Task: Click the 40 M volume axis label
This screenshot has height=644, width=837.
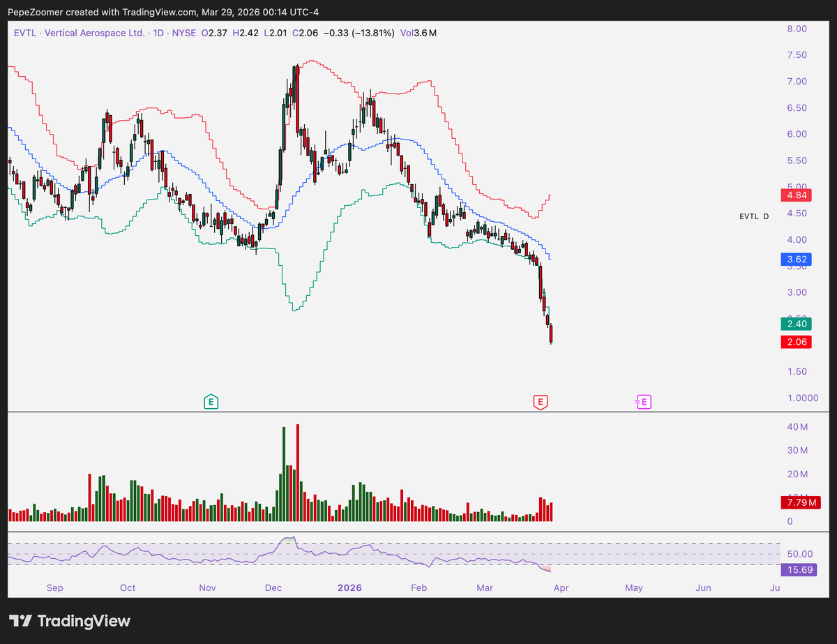Action: click(798, 426)
